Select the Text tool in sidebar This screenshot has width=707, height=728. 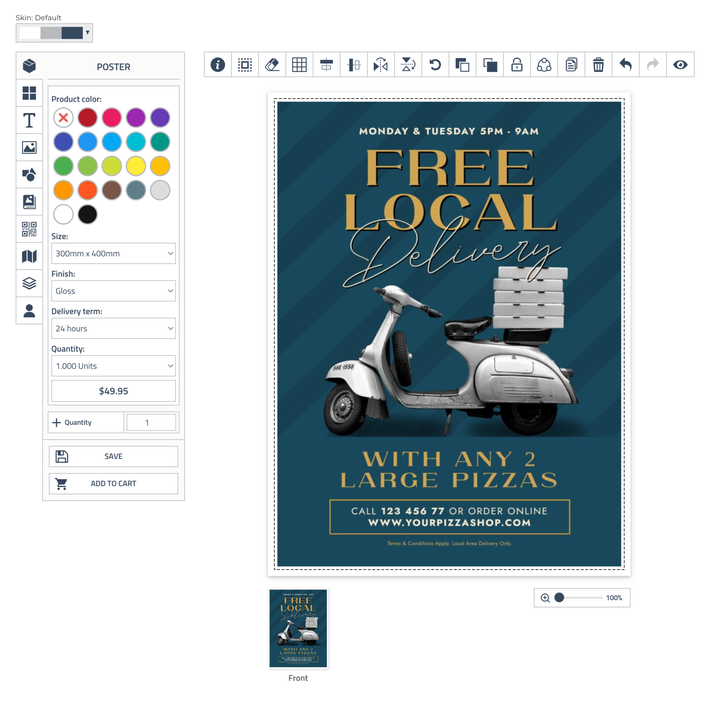point(29,121)
